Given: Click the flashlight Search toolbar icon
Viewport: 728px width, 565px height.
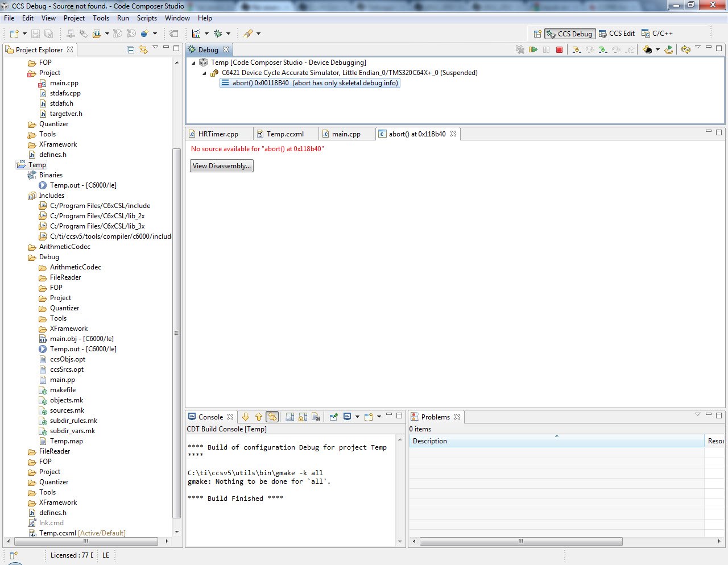Looking at the screenshot, I should pos(248,34).
